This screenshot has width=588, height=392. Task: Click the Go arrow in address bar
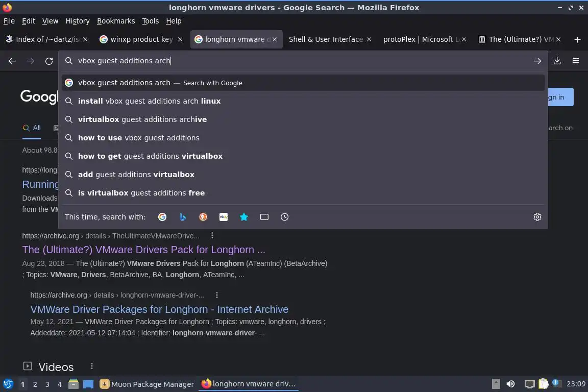pos(537,61)
